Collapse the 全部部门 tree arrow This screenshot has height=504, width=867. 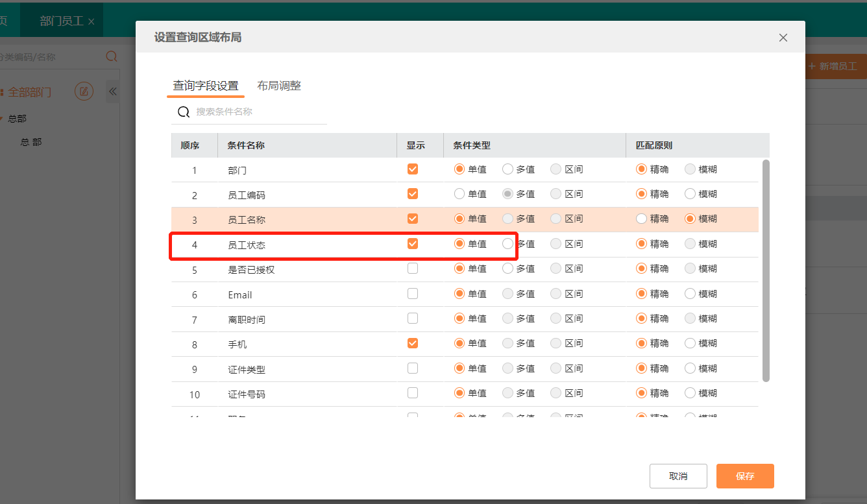coord(2,92)
